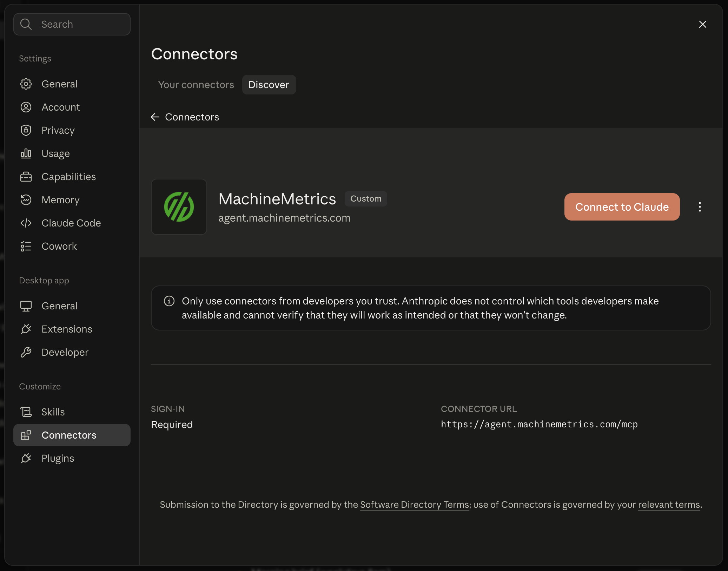728x571 pixels.
Task: Open Extensions under Desktop app
Action: [x=72, y=329]
